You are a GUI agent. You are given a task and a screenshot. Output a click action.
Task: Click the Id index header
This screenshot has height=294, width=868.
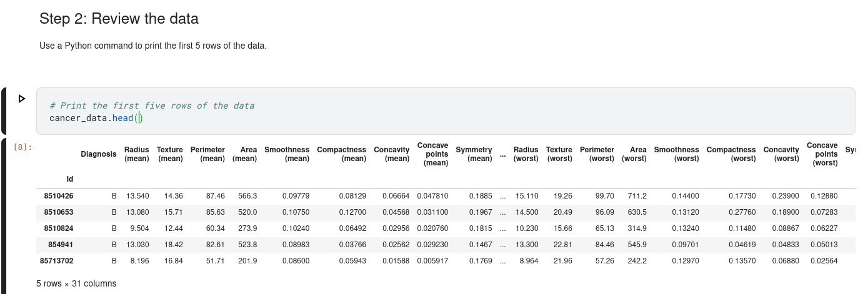coord(69,180)
